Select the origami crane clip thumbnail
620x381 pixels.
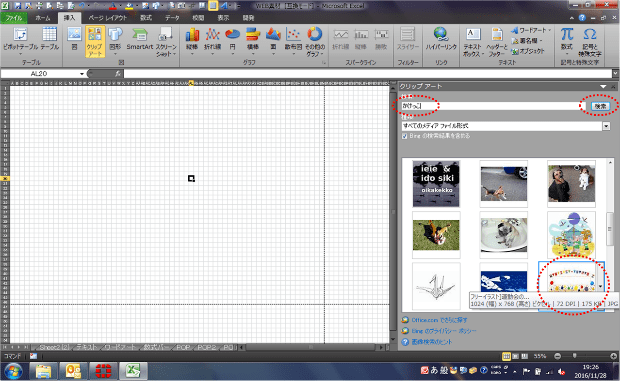436,286
